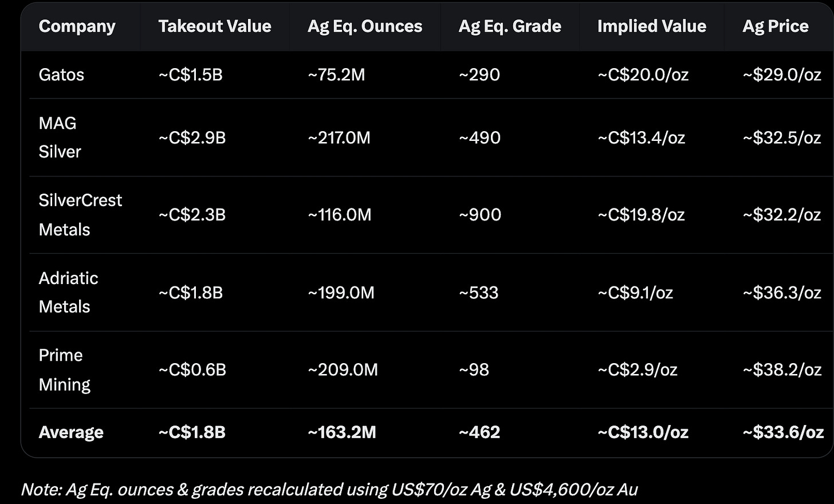Click the Ag Eq. Ounces header
Image resolution: width=834 pixels, height=504 pixels.
[365, 26]
